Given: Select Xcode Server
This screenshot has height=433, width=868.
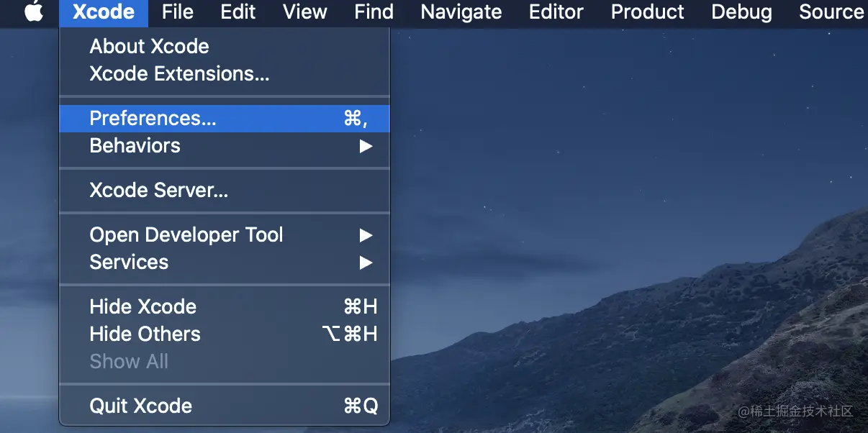Looking at the screenshot, I should (x=157, y=190).
